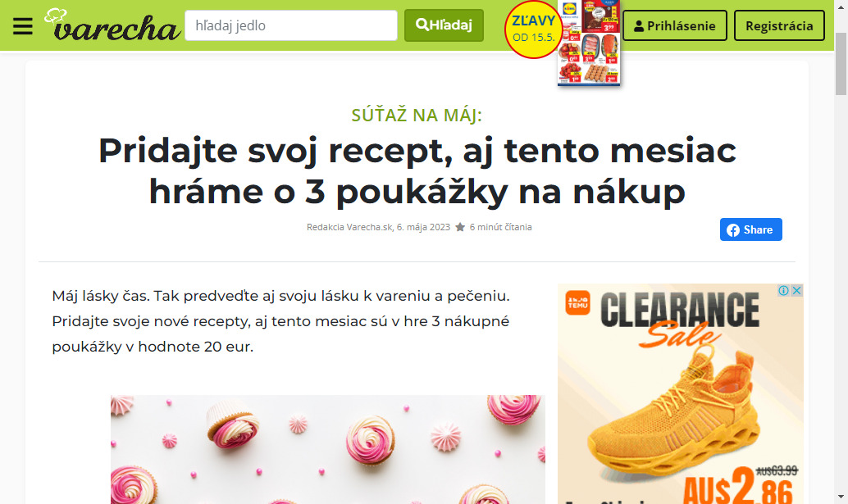Click the ad info icon

coord(783,291)
